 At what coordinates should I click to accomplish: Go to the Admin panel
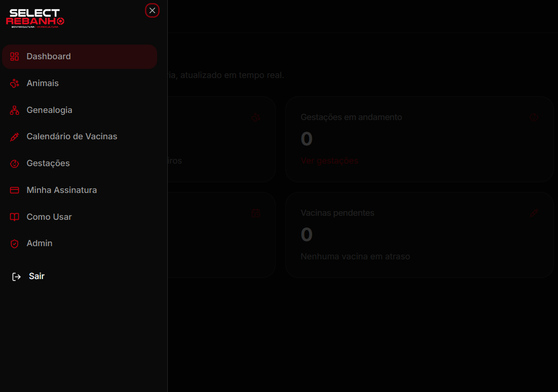(80, 244)
